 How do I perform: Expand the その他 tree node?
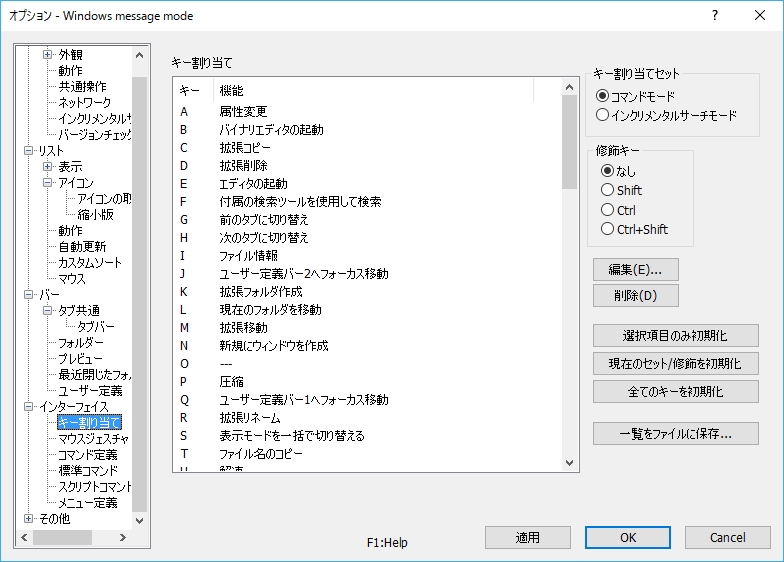28,518
